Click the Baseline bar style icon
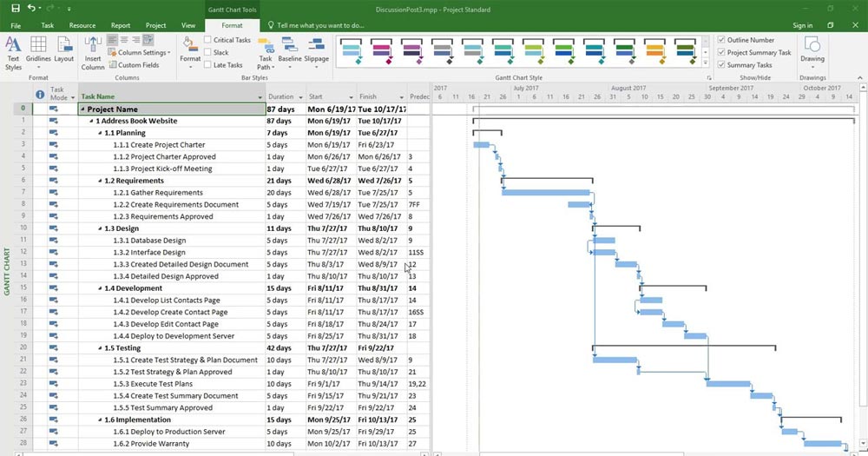The width and height of the screenshot is (868, 456). [x=290, y=50]
